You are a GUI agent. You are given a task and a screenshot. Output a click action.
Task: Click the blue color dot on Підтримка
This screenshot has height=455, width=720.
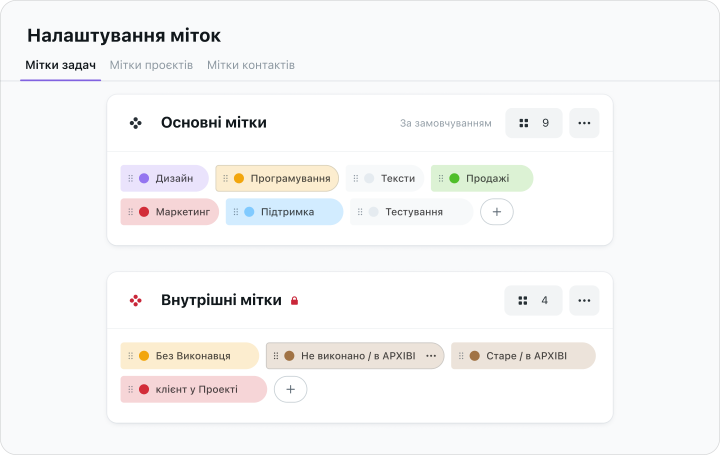coord(249,212)
